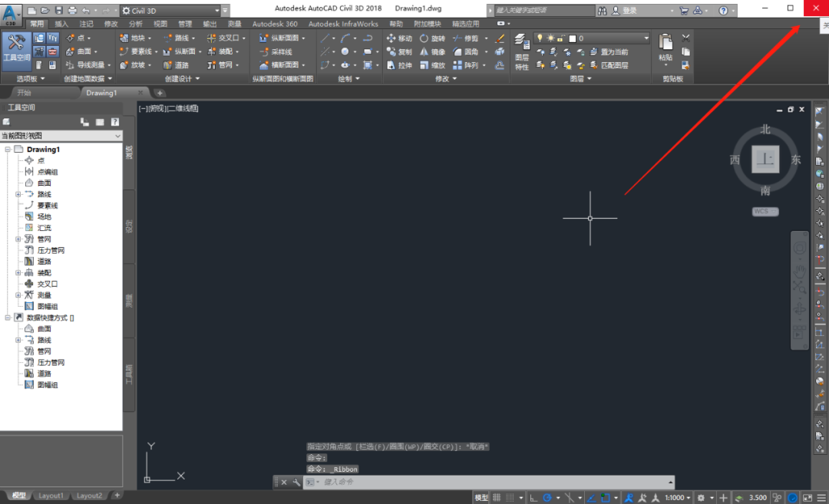829x504 pixels.
Task: Click the scissors Cut icon
Action: (685, 38)
